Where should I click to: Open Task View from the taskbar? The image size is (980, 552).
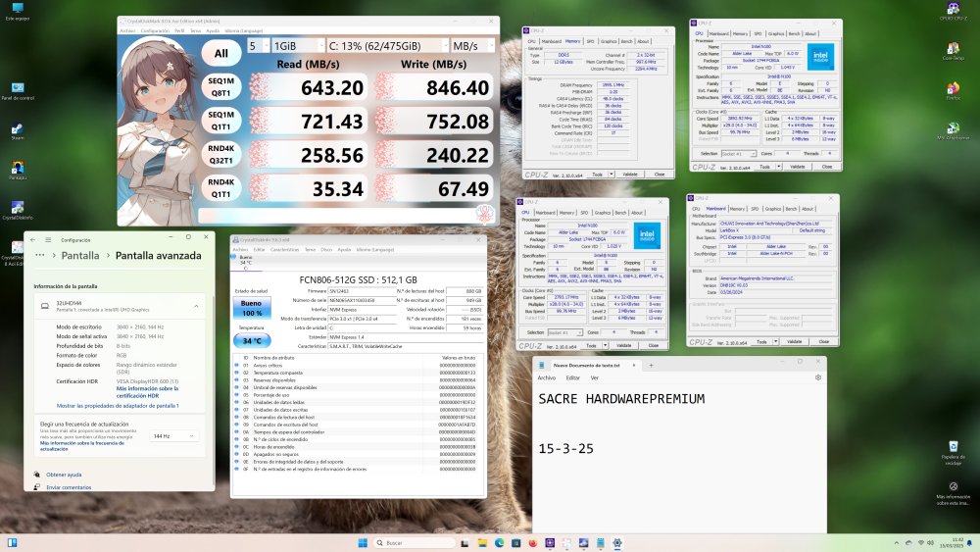pos(465,542)
